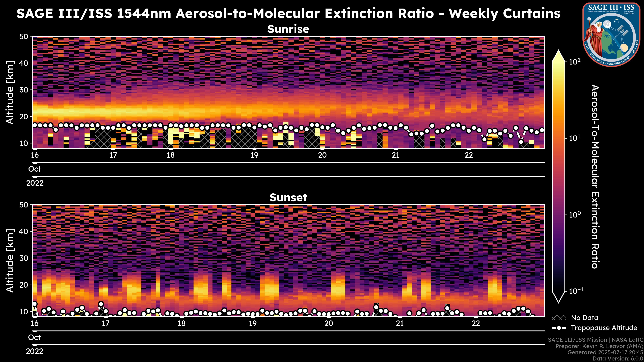Click the middle of the colorbar gradient

(558, 176)
